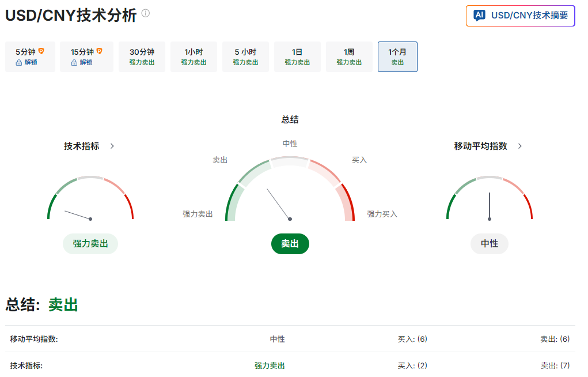The image size is (588, 377).
Task: Click the 强力卖出 badge under the 技术指标 gauge
Action: (90, 244)
